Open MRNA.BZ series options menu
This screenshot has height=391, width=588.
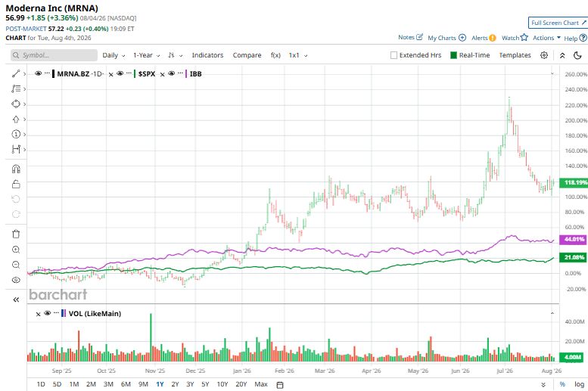tap(47, 73)
